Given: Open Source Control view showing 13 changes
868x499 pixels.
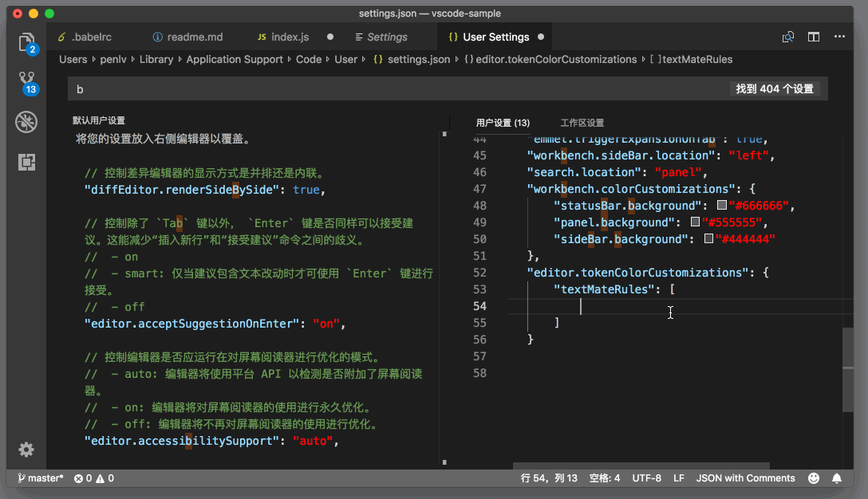Looking at the screenshot, I should (26, 79).
